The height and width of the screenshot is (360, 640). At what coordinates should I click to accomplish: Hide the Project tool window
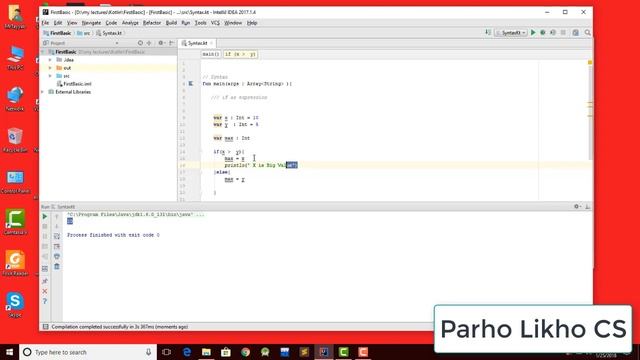pyautogui.click(x=171, y=43)
